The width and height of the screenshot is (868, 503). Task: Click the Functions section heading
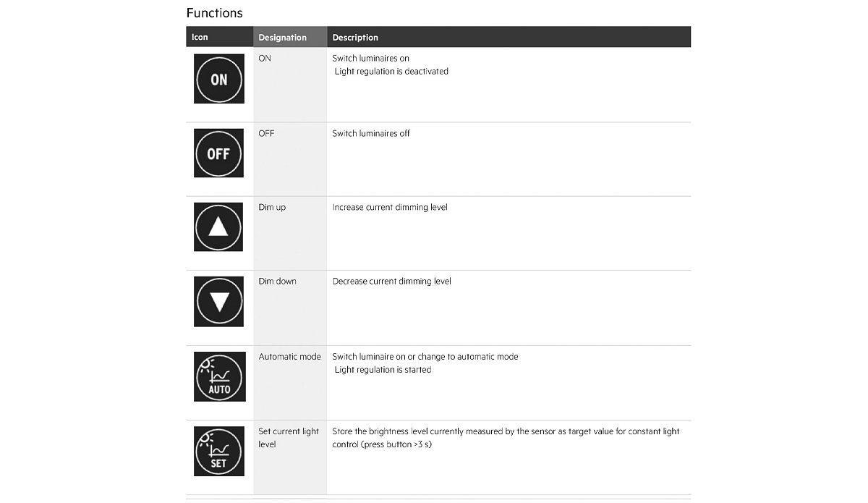coord(214,13)
